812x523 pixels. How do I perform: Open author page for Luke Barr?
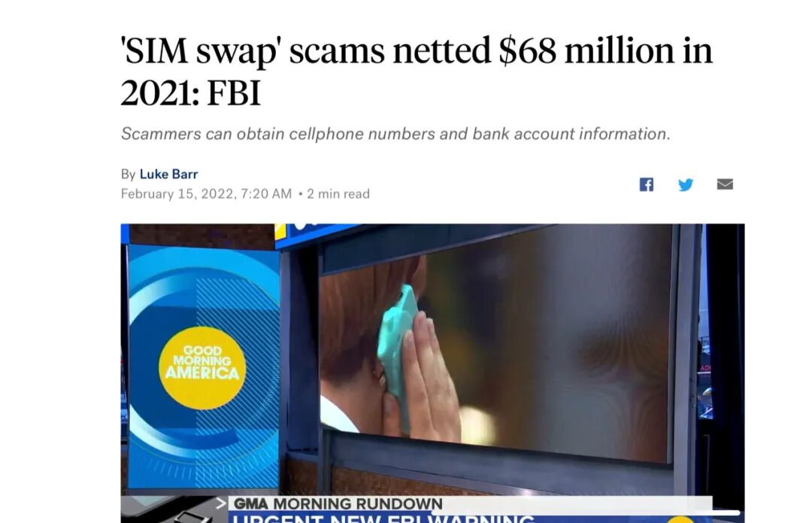point(168,174)
